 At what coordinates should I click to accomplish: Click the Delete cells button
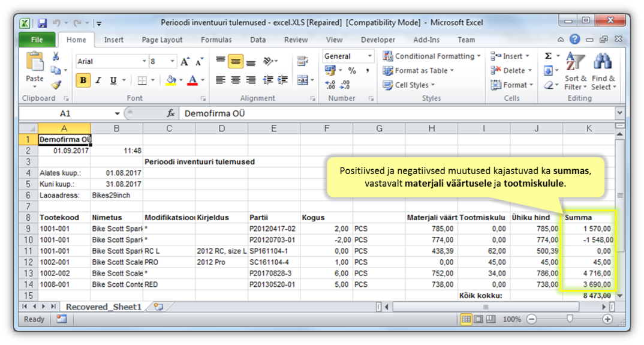(x=511, y=71)
